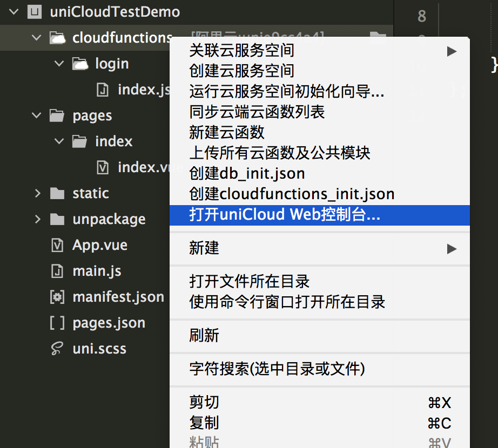Screen dimensions: 498x448
Task: Open the 新建 submenu arrow
Action: pyautogui.click(x=452, y=248)
